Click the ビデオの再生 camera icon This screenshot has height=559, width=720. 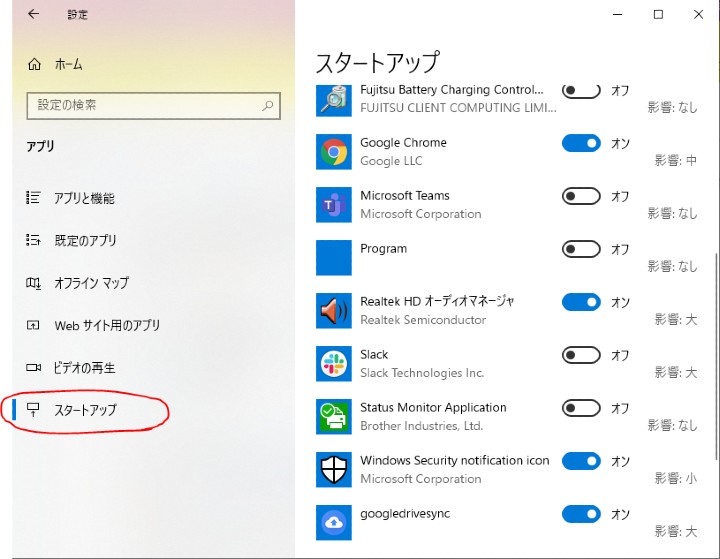(33, 367)
